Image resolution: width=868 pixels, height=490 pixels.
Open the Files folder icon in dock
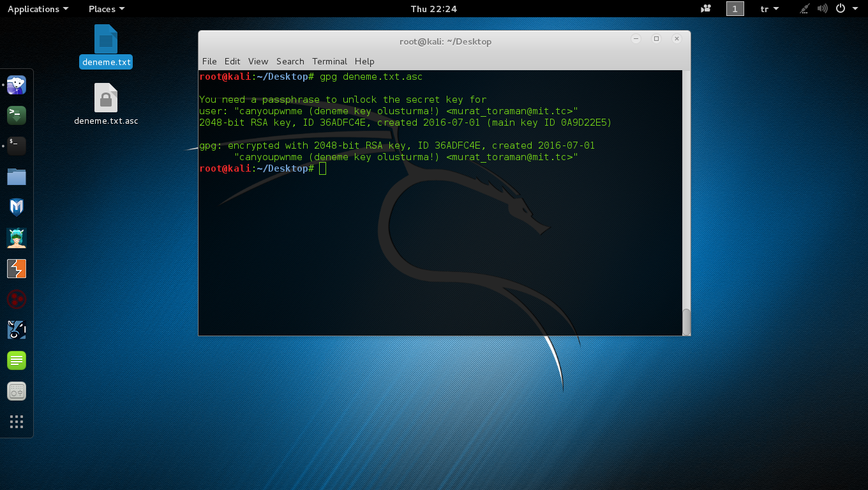click(17, 177)
